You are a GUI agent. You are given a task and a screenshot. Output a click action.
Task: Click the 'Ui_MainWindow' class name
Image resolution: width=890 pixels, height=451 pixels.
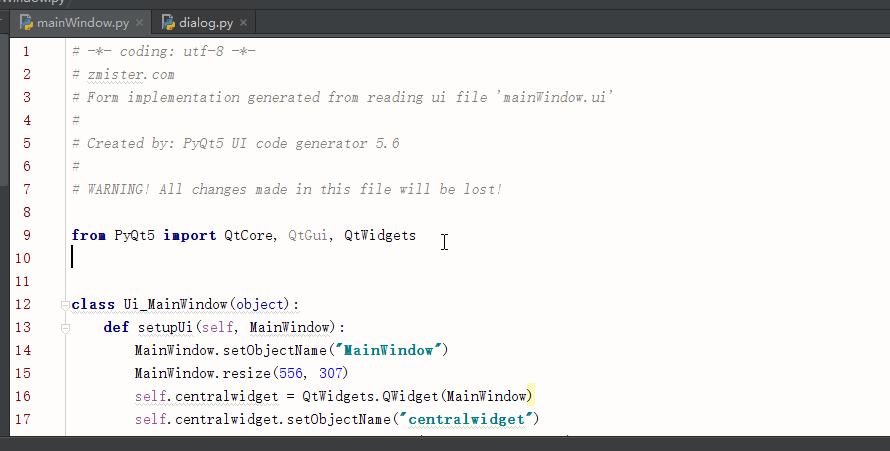[176, 305]
